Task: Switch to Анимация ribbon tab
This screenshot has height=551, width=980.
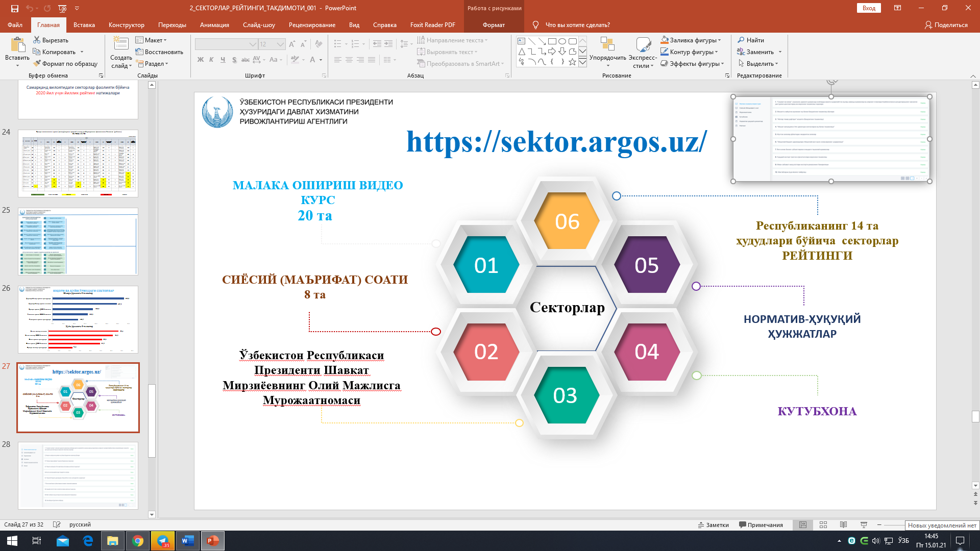Action: click(x=214, y=24)
